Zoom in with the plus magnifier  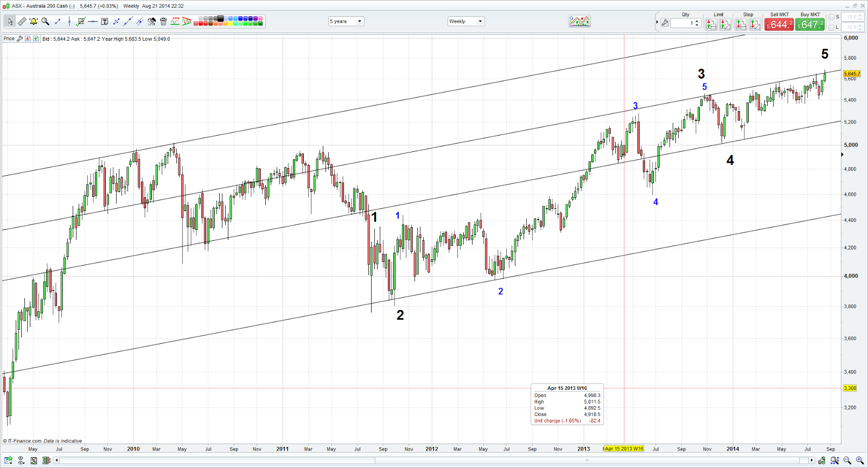(x=860, y=460)
